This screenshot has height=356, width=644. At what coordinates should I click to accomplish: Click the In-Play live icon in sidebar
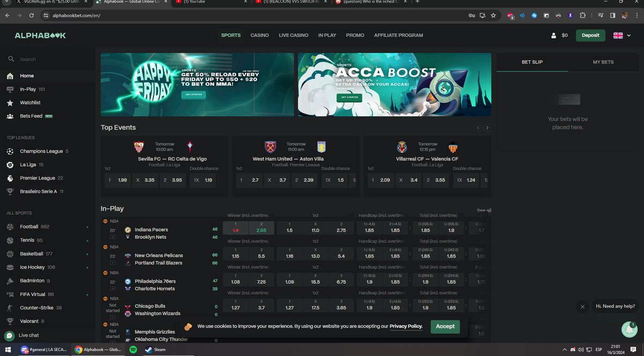[x=10, y=89]
